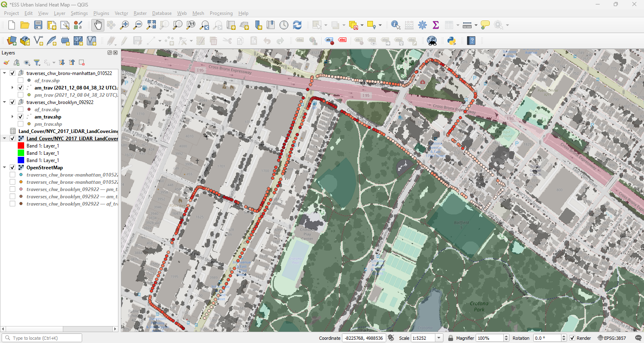Click the Refresh map icon
The image size is (644, 343).
click(297, 25)
